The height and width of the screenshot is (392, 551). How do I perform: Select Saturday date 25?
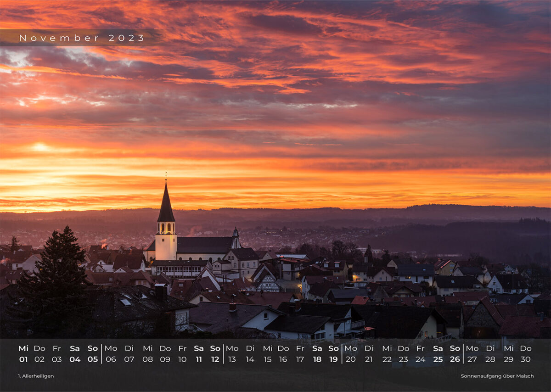tap(438, 359)
